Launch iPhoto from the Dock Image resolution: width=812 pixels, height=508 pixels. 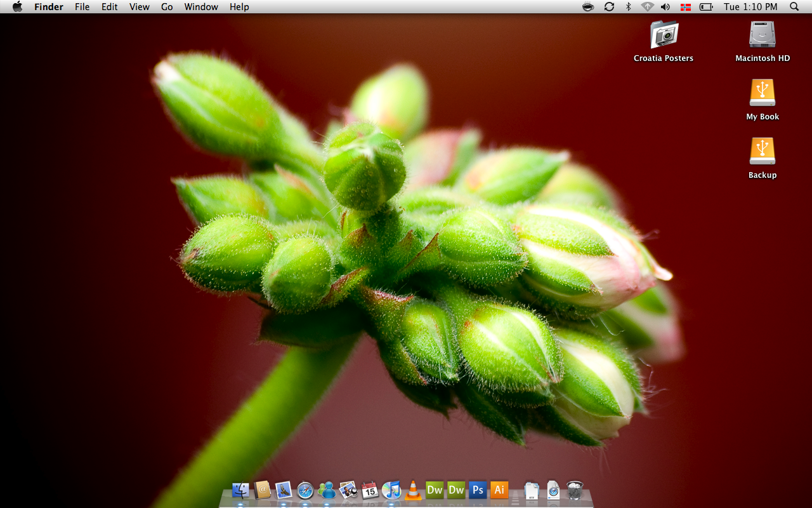click(x=348, y=490)
